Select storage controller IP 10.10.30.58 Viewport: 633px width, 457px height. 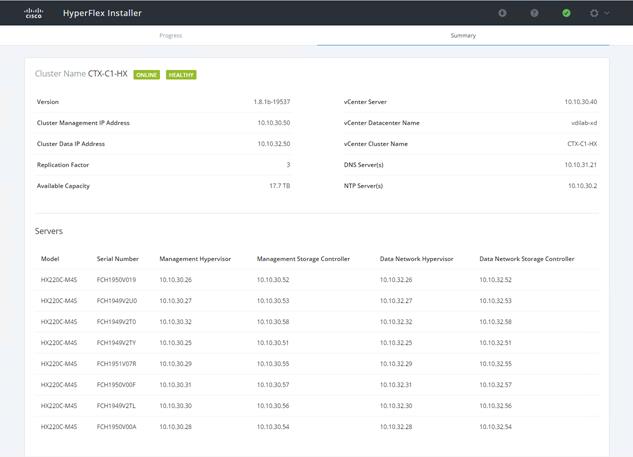click(x=273, y=322)
